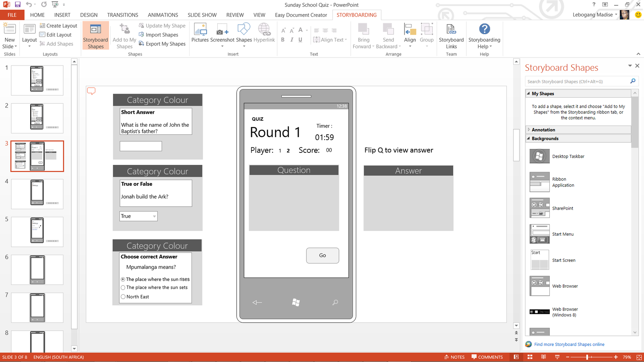Collapse the Backgrounds shapes section

click(529, 138)
